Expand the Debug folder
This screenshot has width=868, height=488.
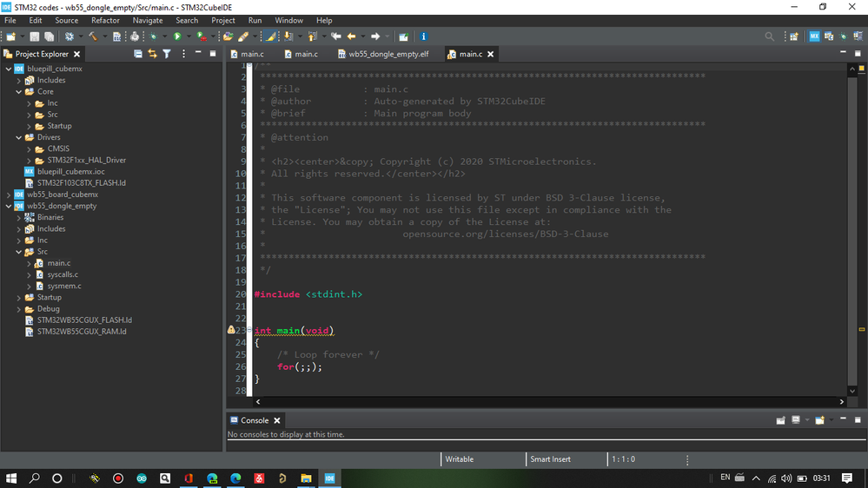19,309
